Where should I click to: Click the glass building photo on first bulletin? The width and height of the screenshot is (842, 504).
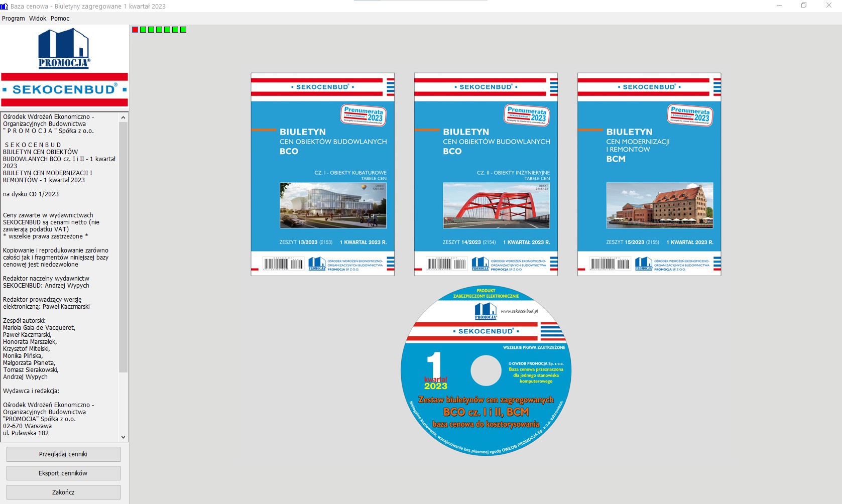point(333,205)
